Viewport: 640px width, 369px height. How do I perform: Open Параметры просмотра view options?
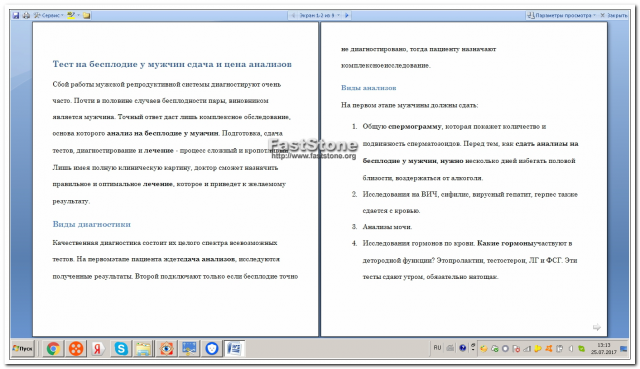561,16
